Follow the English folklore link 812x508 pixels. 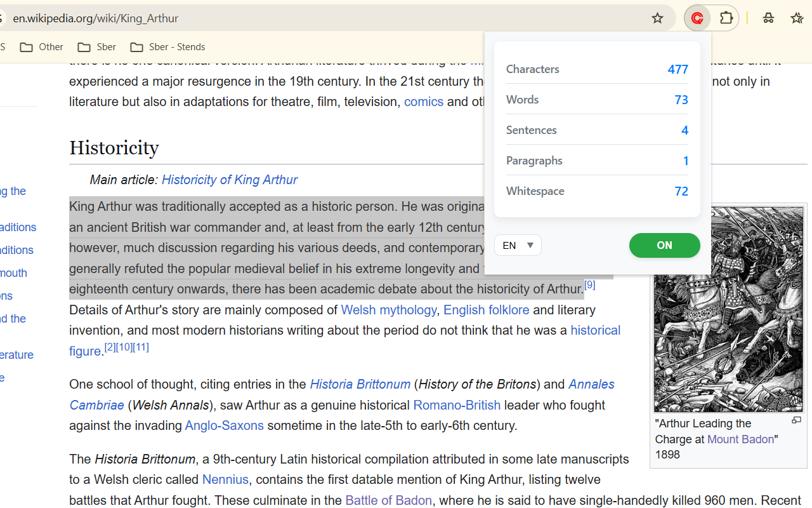[487, 310]
